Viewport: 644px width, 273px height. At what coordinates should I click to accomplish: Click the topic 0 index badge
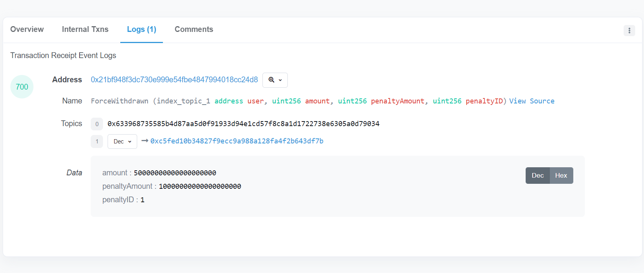(97, 124)
